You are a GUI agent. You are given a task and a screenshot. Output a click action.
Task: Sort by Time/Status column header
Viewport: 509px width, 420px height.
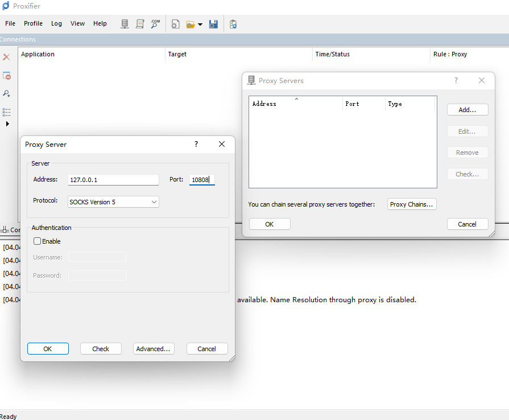(x=371, y=54)
